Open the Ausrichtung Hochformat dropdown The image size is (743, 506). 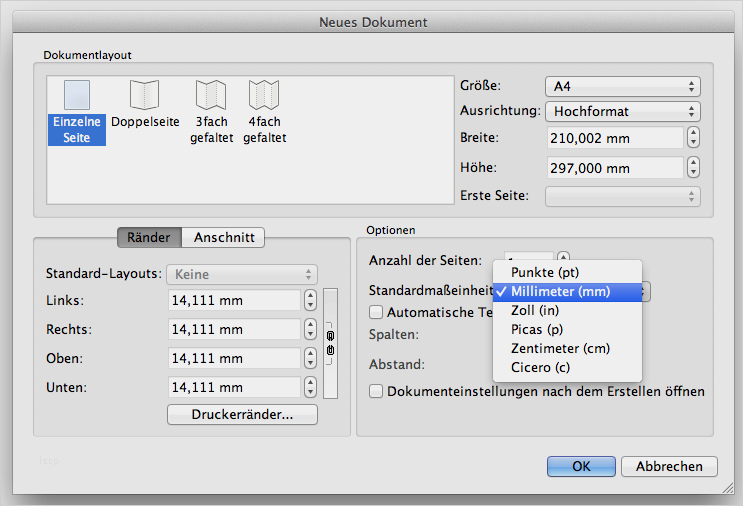tap(623, 111)
